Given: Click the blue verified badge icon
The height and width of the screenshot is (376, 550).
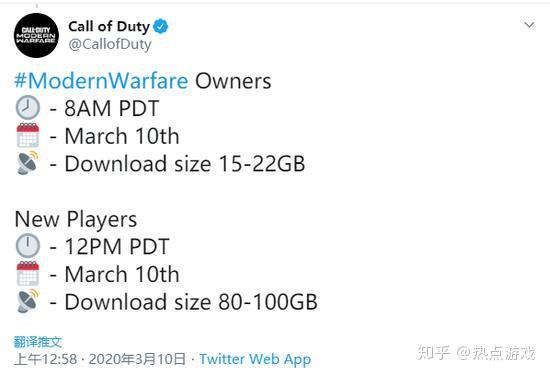Looking at the screenshot, I should click(161, 26).
